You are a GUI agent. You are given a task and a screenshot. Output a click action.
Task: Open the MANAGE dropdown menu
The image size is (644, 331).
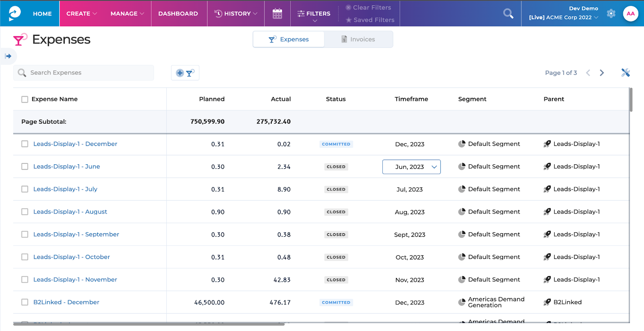127,14
